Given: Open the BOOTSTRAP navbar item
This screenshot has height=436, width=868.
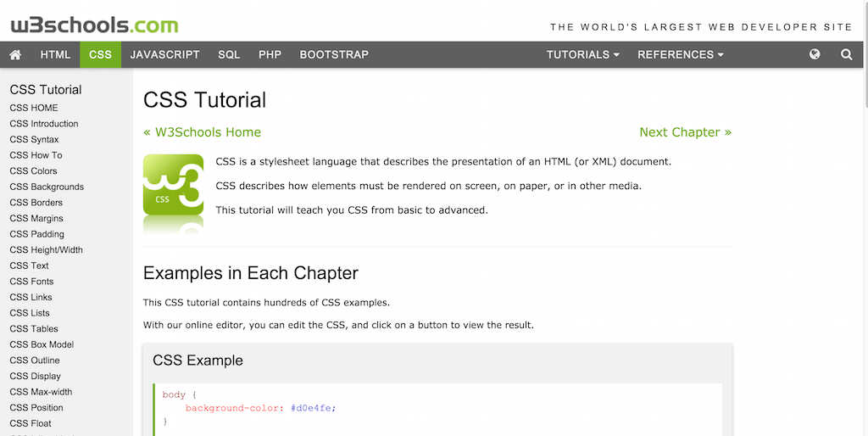Looking at the screenshot, I should pyautogui.click(x=334, y=54).
